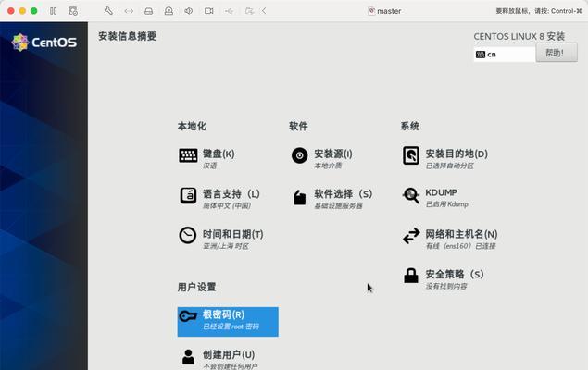
Task: Open create user 创建用户(U)
Action: click(x=219, y=359)
